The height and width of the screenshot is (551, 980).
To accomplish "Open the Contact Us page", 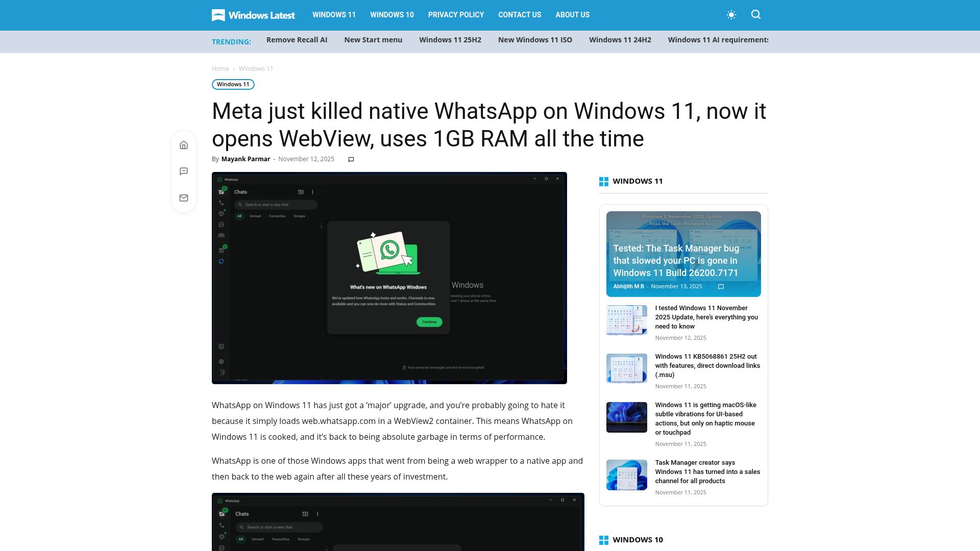I will click(520, 15).
